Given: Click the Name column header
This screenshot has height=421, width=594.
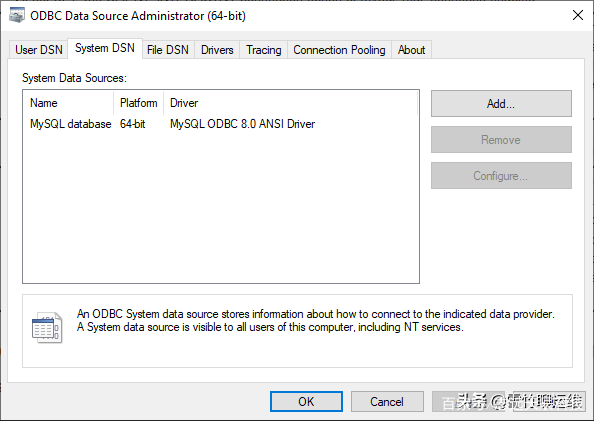Looking at the screenshot, I should click(x=68, y=103).
